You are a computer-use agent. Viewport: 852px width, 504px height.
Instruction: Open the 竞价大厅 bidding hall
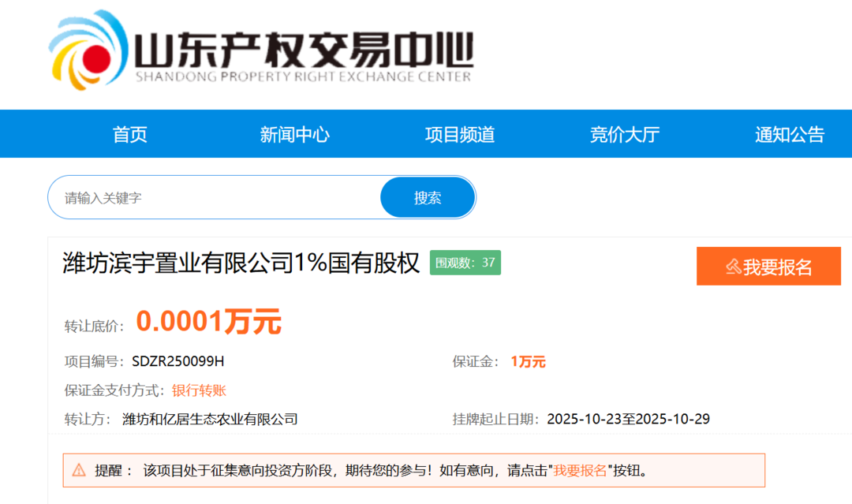pyautogui.click(x=624, y=134)
